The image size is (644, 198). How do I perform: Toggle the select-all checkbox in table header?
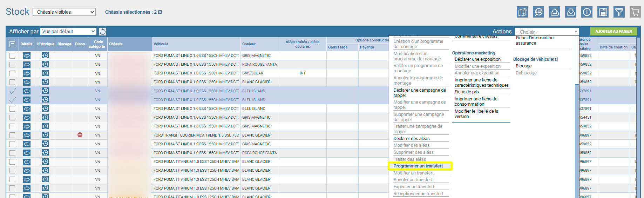tap(12, 44)
